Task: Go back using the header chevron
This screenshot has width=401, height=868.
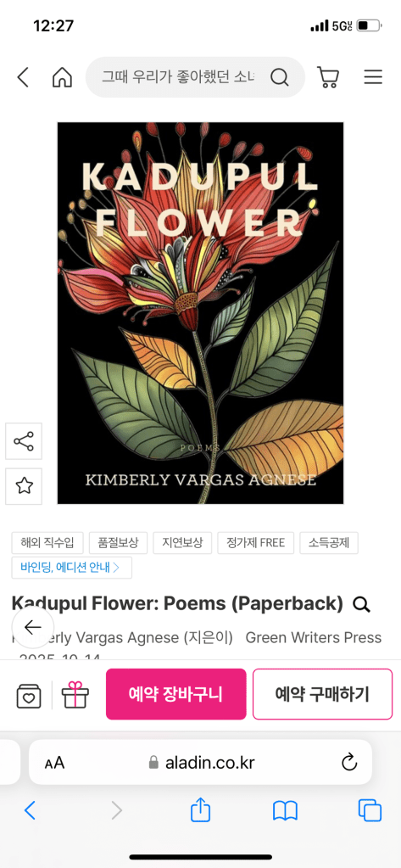Action: (23, 77)
